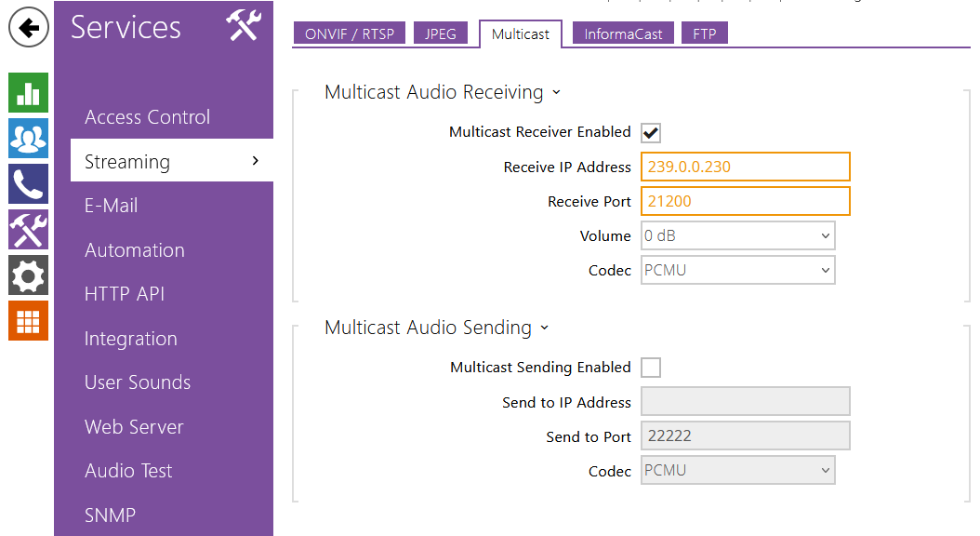The height and width of the screenshot is (536, 980).
Task: Select the Multicast tab
Action: 521,33
